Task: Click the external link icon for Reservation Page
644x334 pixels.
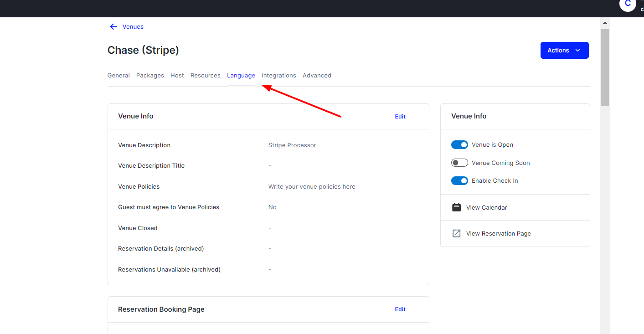Action: (x=456, y=233)
